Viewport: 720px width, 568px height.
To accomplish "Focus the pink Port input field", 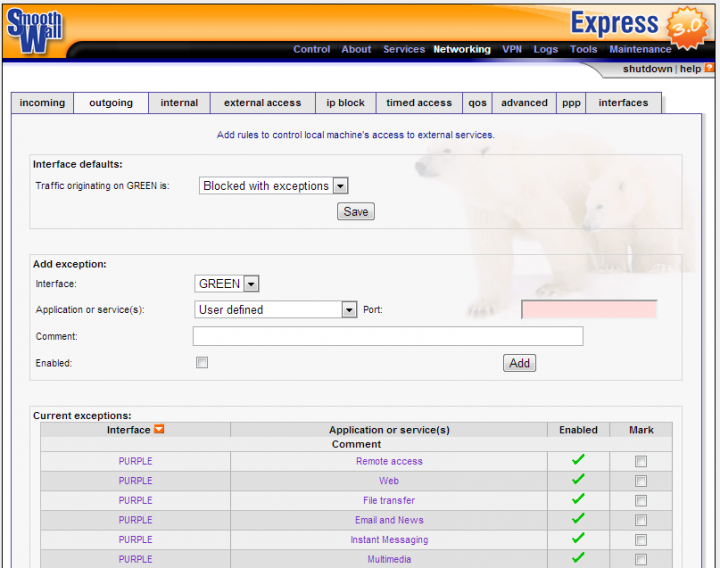I will 589,309.
